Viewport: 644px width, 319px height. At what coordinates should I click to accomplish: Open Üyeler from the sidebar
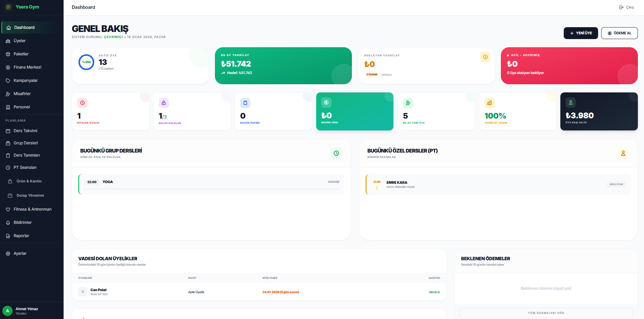[x=19, y=40]
